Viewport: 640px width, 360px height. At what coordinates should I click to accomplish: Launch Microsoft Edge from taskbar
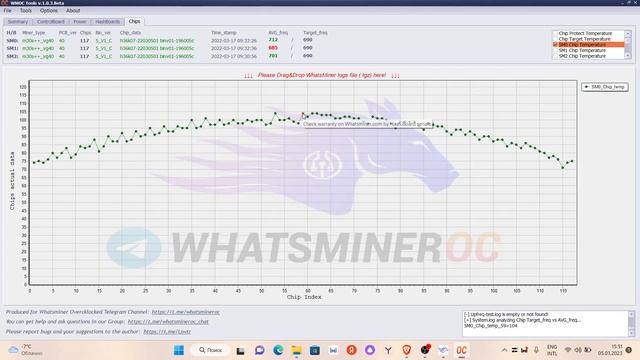pyautogui.click(x=278, y=350)
